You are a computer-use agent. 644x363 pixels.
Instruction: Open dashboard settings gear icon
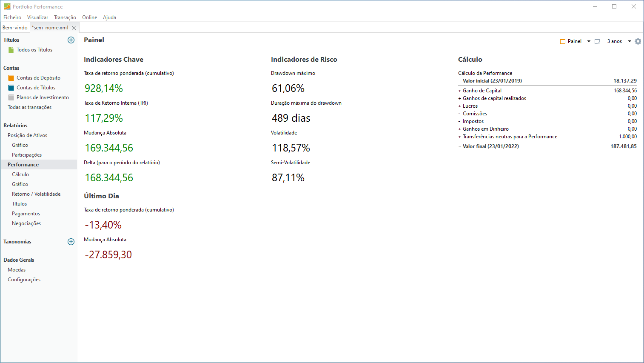pyautogui.click(x=638, y=41)
